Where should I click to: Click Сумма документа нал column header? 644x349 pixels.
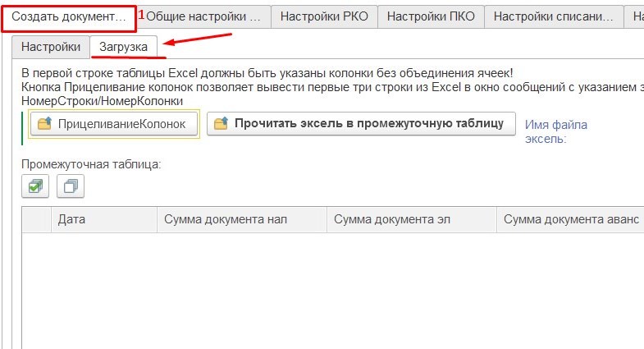241,220
